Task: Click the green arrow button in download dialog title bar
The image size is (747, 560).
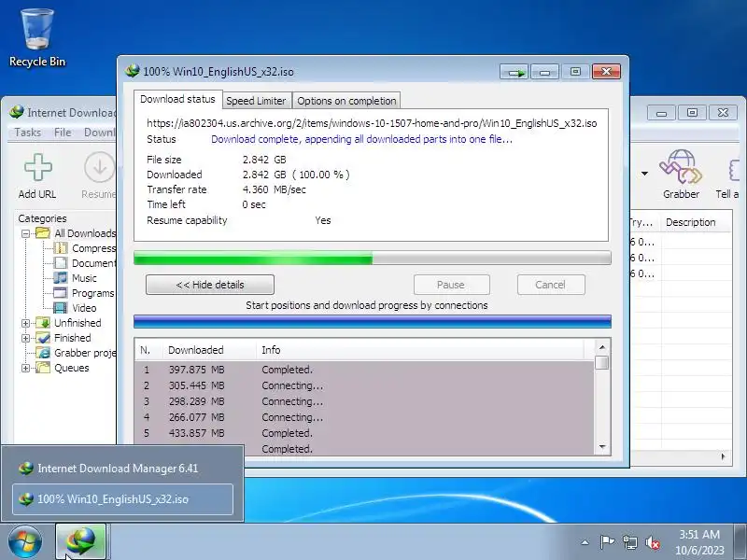Action: pos(514,72)
